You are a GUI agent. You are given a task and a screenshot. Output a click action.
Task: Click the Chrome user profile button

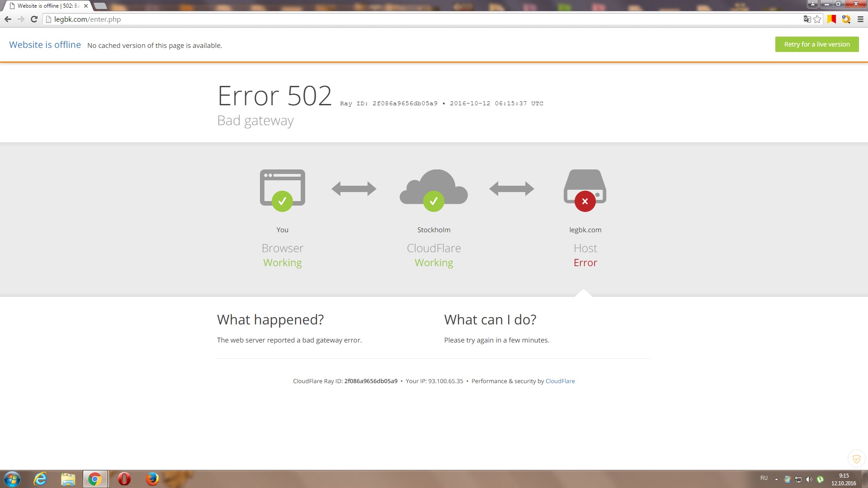812,4
